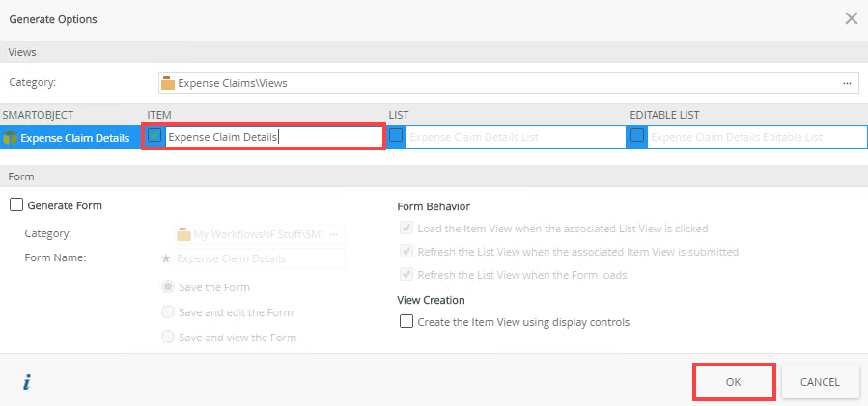Screen dimensions: 868x406
Task: Click the Editable List view name field
Action: pyautogui.click(x=756, y=138)
